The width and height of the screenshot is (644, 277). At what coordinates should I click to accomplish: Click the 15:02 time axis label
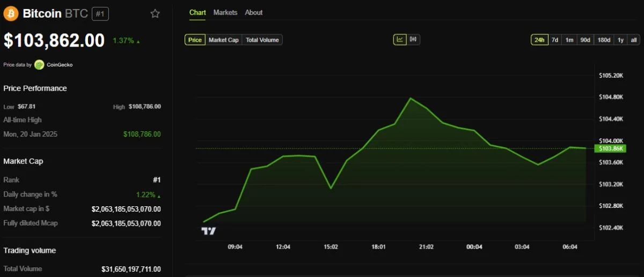(x=331, y=247)
